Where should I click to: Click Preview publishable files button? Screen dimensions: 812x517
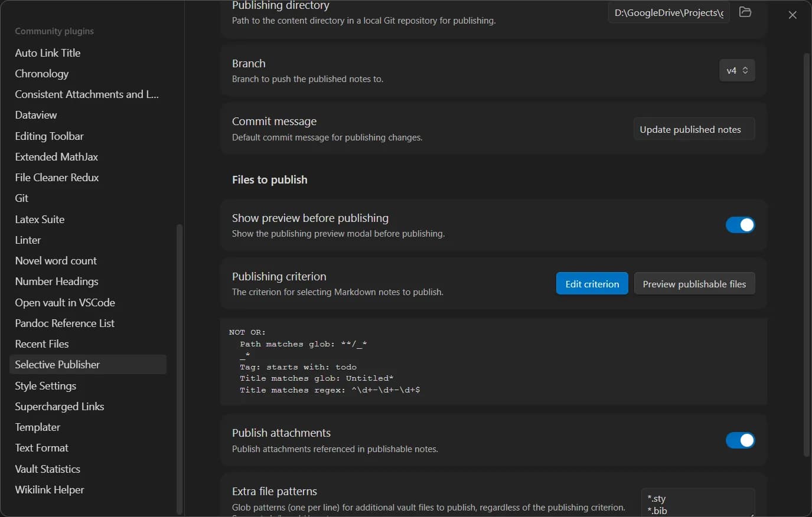coord(694,284)
